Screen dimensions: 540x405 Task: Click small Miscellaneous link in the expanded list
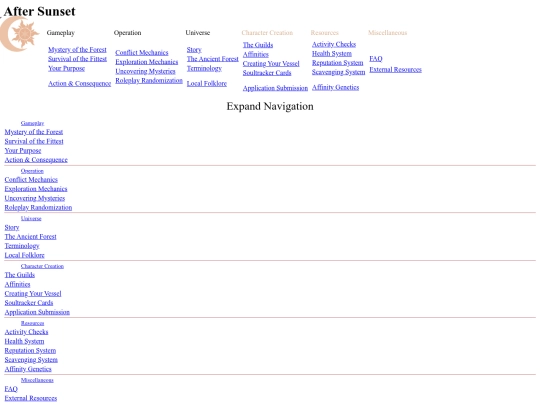click(37, 380)
